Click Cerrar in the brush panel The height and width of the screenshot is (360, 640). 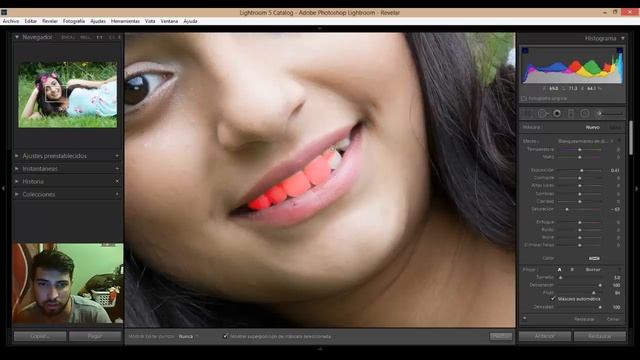click(613, 319)
